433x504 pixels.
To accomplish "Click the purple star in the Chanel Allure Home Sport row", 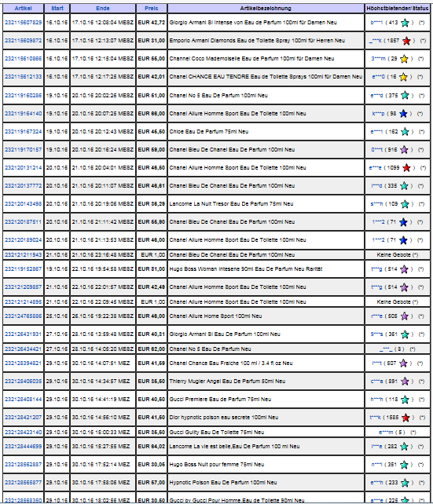I will [x=405, y=316].
